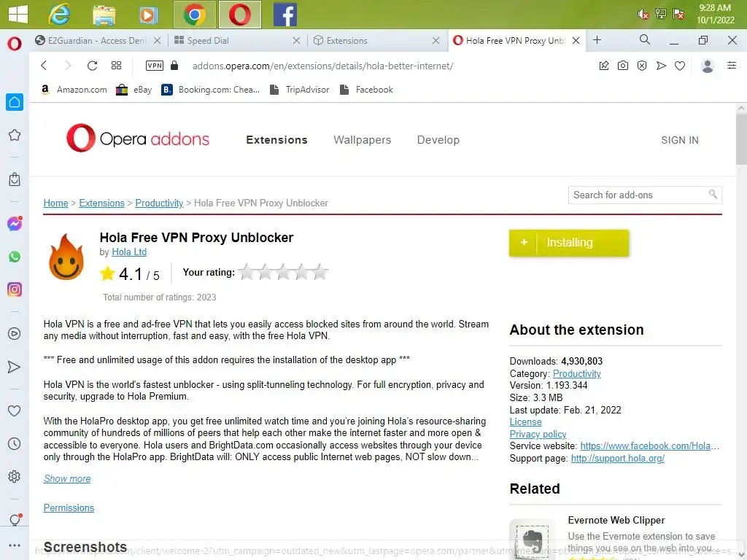
Task: Open tips lightbulb in sidebar
Action: (x=15, y=520)
